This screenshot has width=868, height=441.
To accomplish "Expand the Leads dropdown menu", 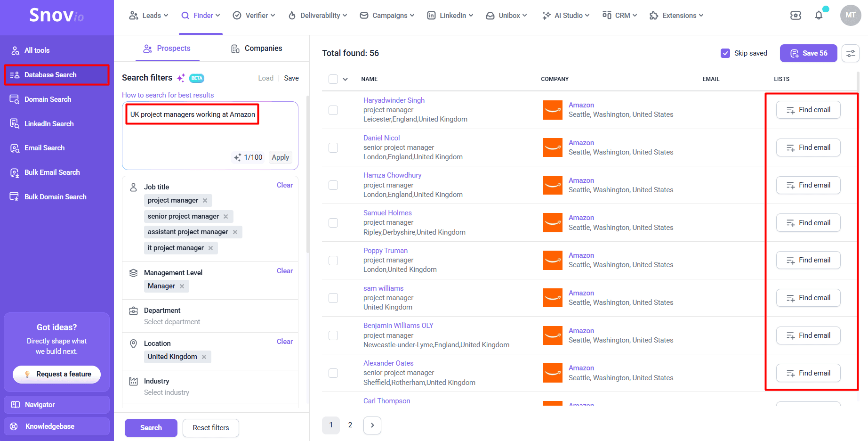I will click(x=148, y=16).
